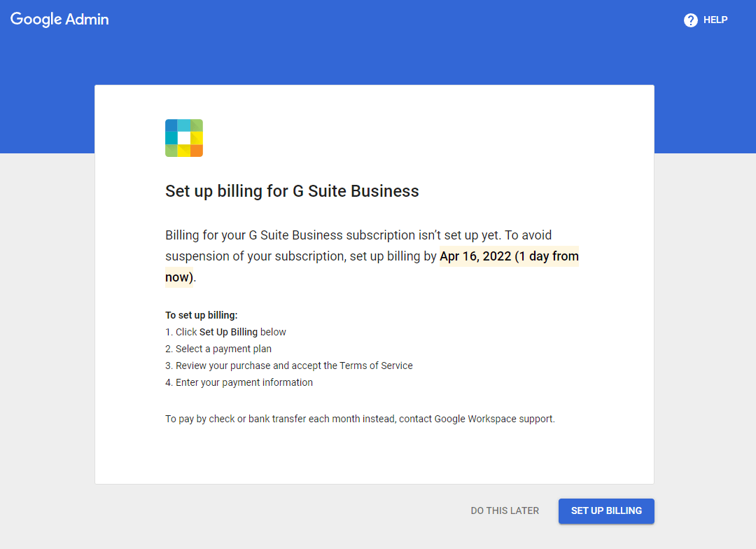The image size is (756, 549).
Task: Click the word 'Admin' in the header
Action: point(87,20)
